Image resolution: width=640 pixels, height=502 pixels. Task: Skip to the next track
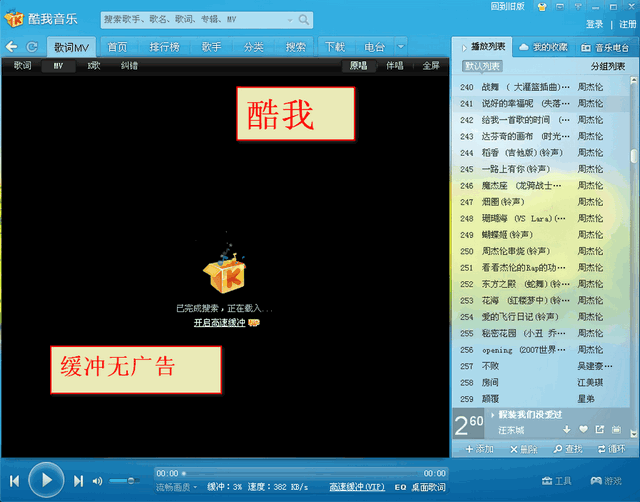78,481
